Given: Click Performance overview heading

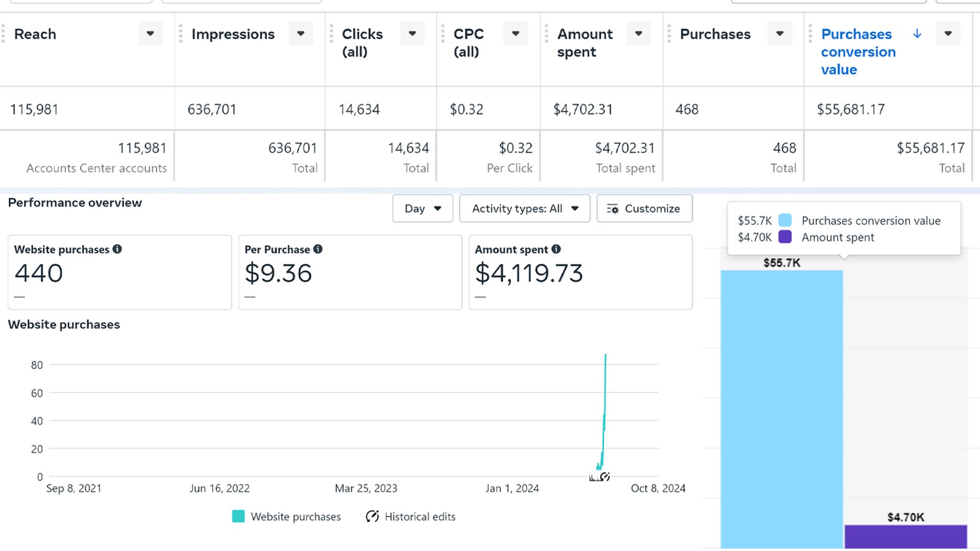Looking at the screenshot, I should [x=75, y=203].
